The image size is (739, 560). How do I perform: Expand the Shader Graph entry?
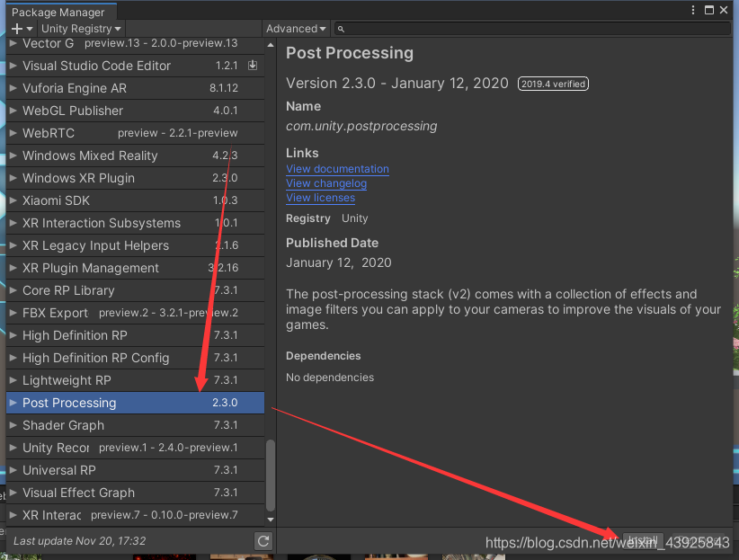coord(12,425)
